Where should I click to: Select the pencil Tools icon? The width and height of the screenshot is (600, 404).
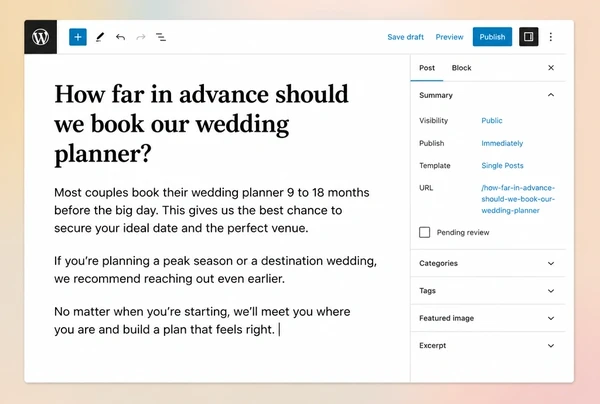coord(100,37)
